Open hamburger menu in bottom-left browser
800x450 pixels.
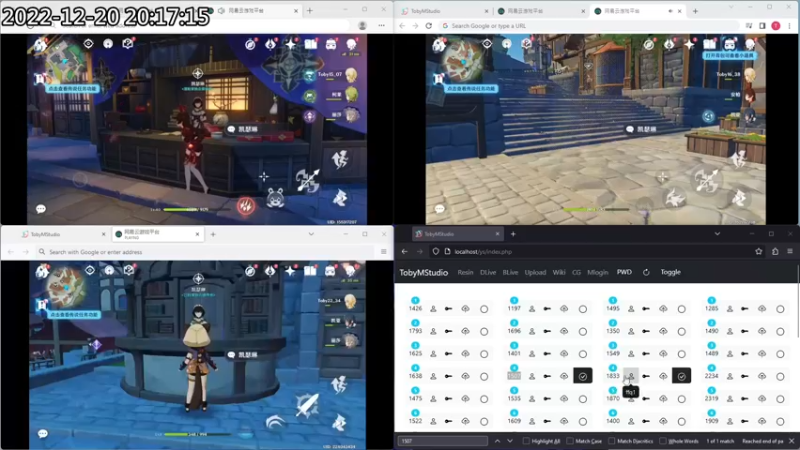coord(384,252)
